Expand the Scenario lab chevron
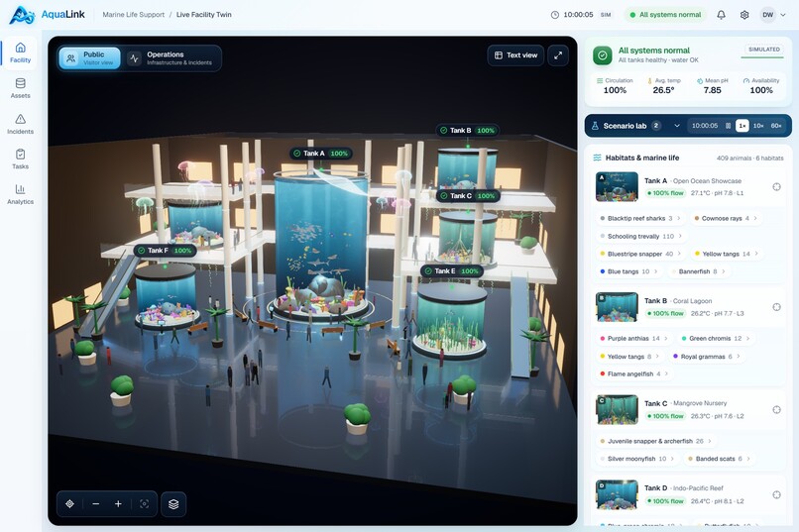 [677, 126]
